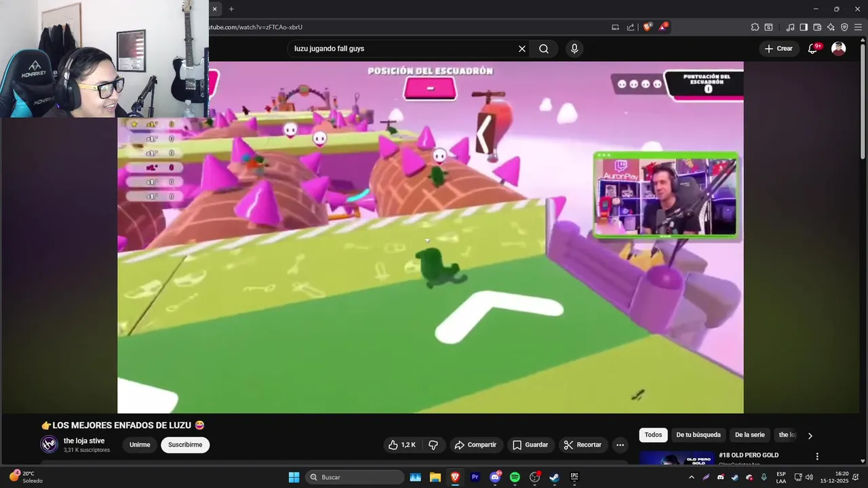
Task: Click the tab search toolbar icon
Action: (768, 27)
